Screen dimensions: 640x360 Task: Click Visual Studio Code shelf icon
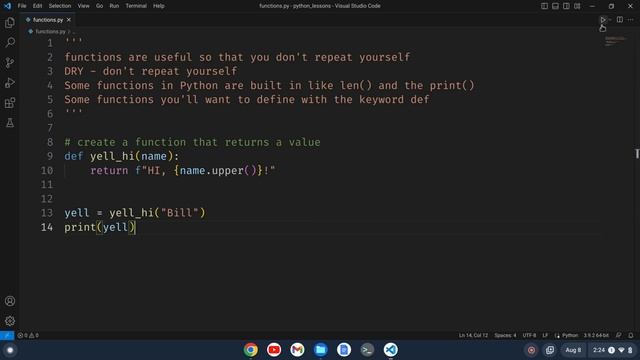390,350
